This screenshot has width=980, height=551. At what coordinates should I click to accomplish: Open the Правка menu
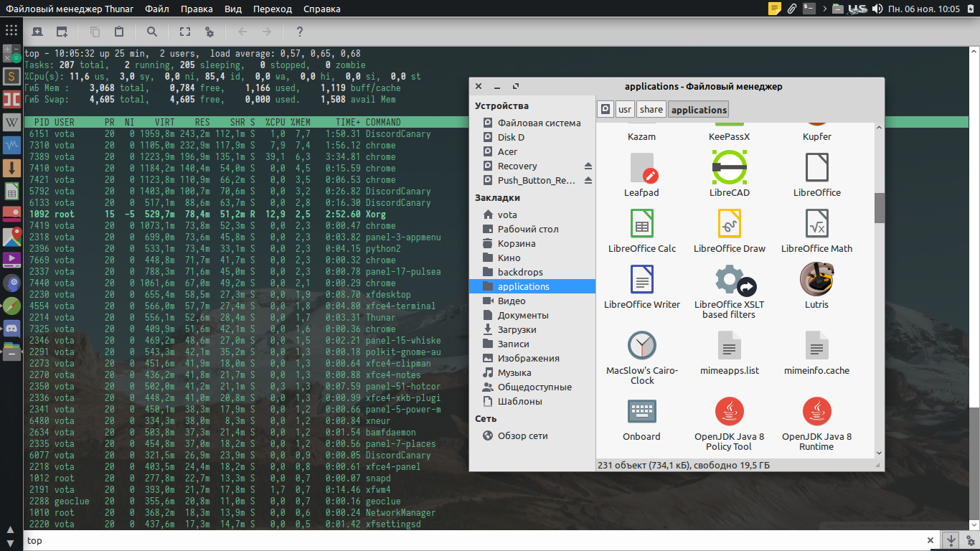pyautogui.click(x=197, y=9)
